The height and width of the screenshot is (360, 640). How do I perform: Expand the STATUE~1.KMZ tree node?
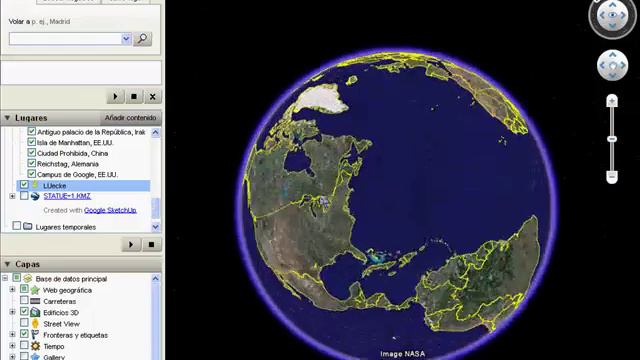click(x=12, y=196)
